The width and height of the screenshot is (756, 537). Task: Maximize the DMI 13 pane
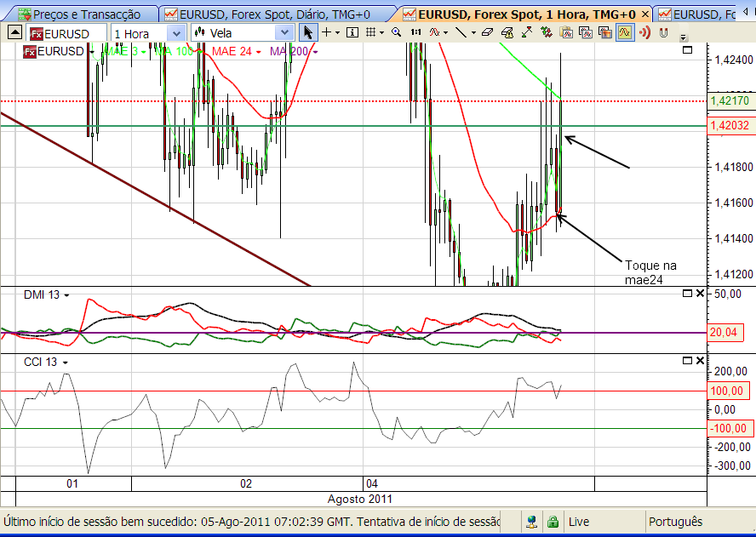688,293
